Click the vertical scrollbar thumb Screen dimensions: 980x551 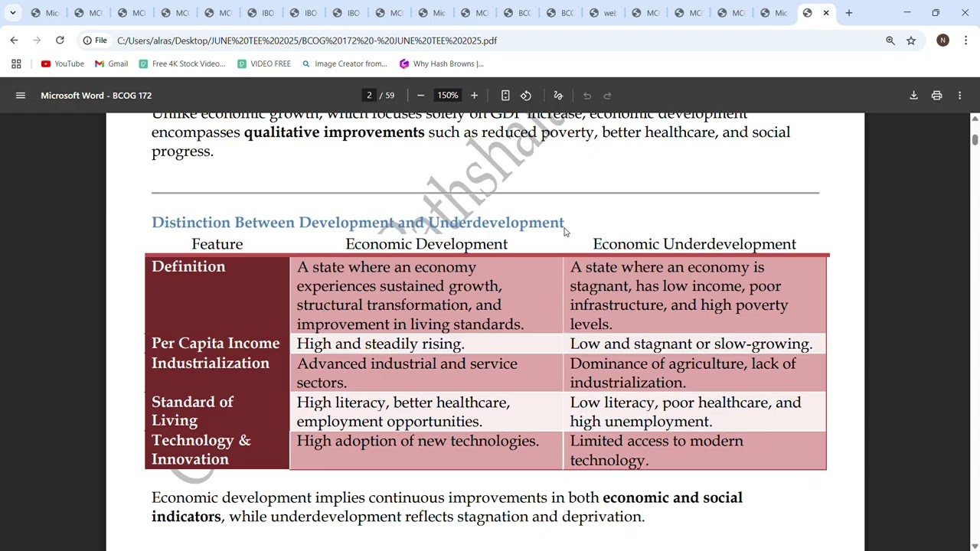click(975, 139)
